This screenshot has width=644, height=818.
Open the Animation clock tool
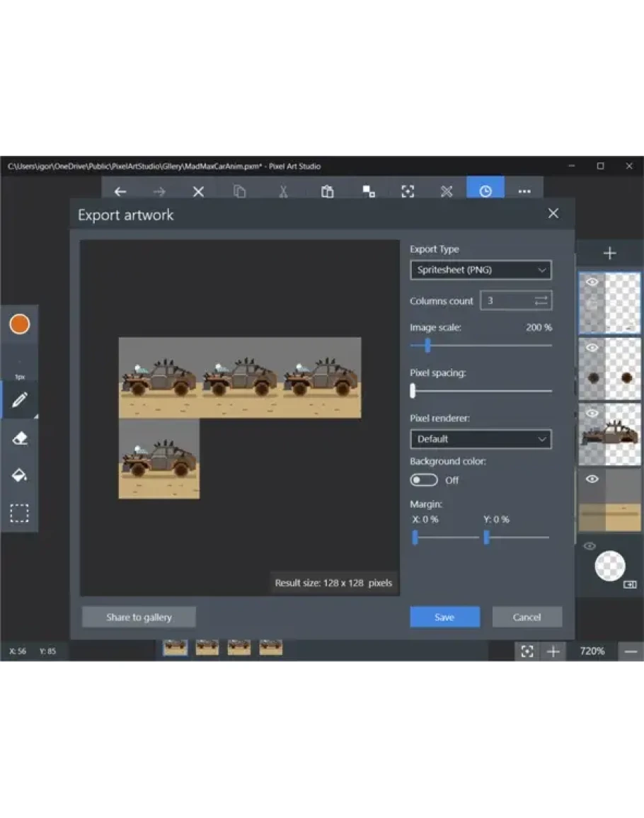(485, 192)
